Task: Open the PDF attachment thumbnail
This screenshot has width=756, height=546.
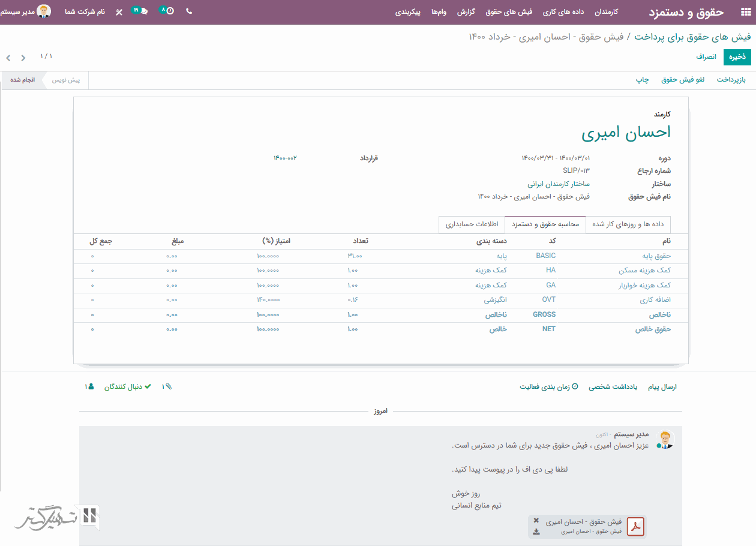Action: click(635, 527)
